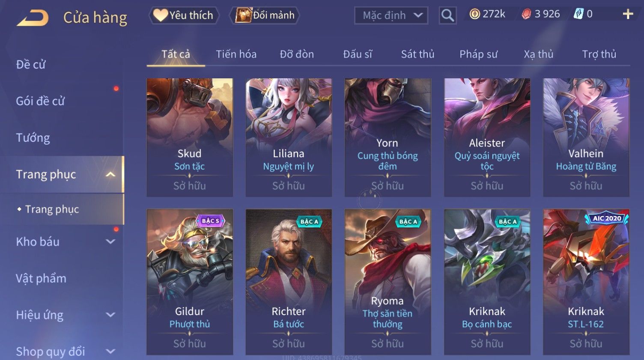Click the blue voucher currency icon
644x360 pixels.
tap(578, 14)
